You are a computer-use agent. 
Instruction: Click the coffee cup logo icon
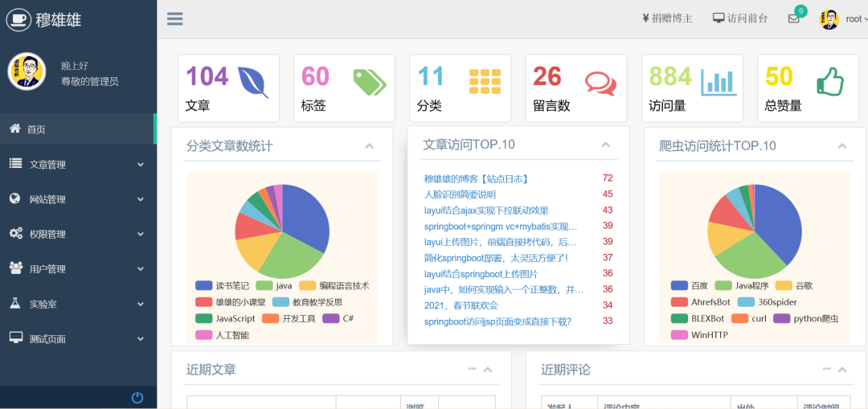click(x=18, y=18)
